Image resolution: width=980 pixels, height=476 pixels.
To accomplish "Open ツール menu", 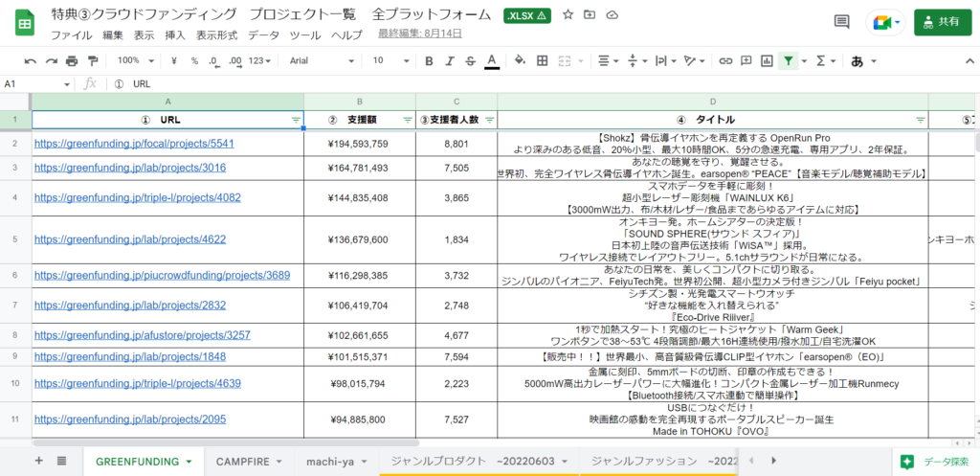I will tap(305, 35).
